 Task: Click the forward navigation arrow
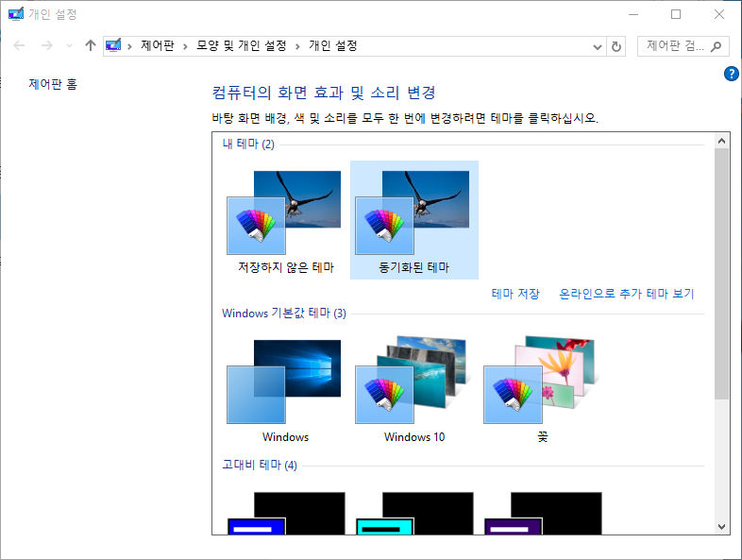(46, 45)
